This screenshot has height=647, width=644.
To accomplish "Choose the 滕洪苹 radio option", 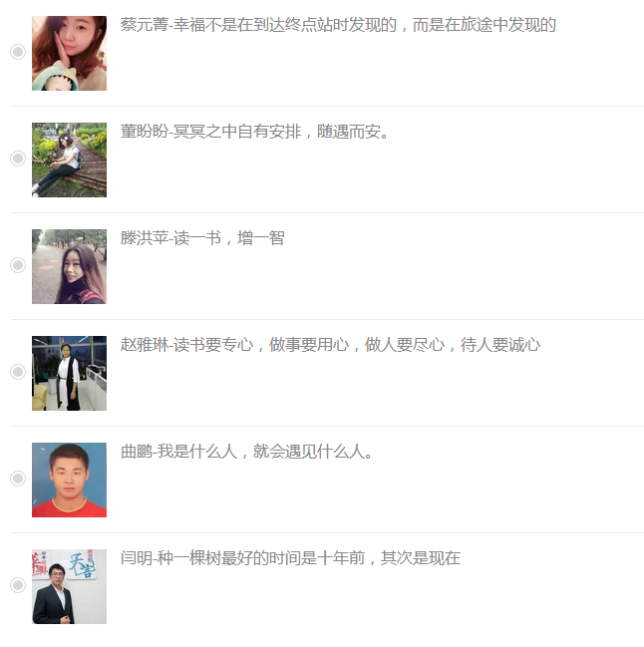I will [18, 265].
